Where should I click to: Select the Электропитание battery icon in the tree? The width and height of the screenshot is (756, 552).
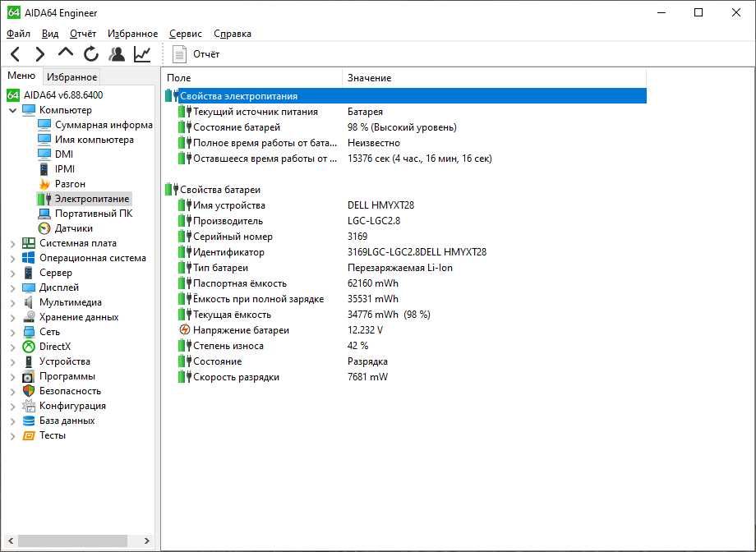(44, 199)
